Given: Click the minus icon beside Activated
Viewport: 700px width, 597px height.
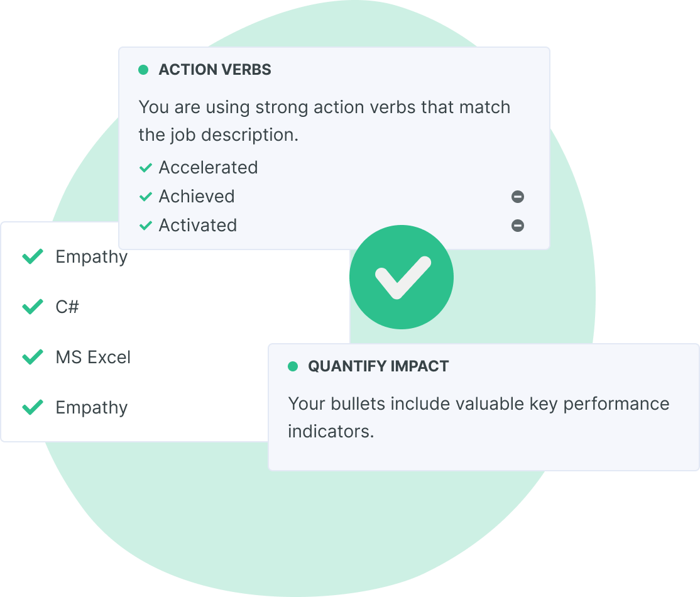Looking at the screenshot, I should click(518, 225).
